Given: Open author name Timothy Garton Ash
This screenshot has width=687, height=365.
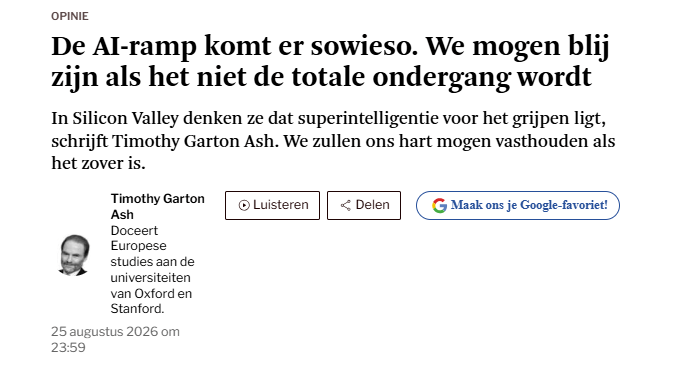Looking at the screenshot, I should pos(158,206).
